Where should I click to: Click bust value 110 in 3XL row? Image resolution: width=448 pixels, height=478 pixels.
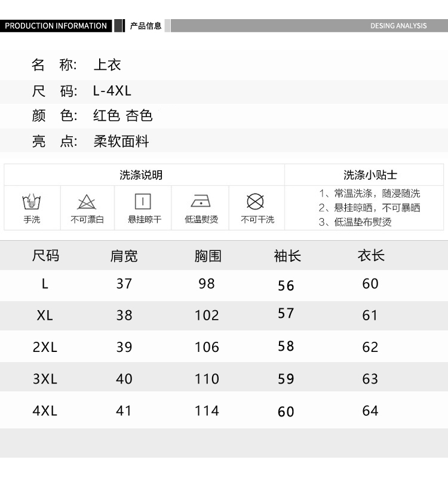click(207, 379)
